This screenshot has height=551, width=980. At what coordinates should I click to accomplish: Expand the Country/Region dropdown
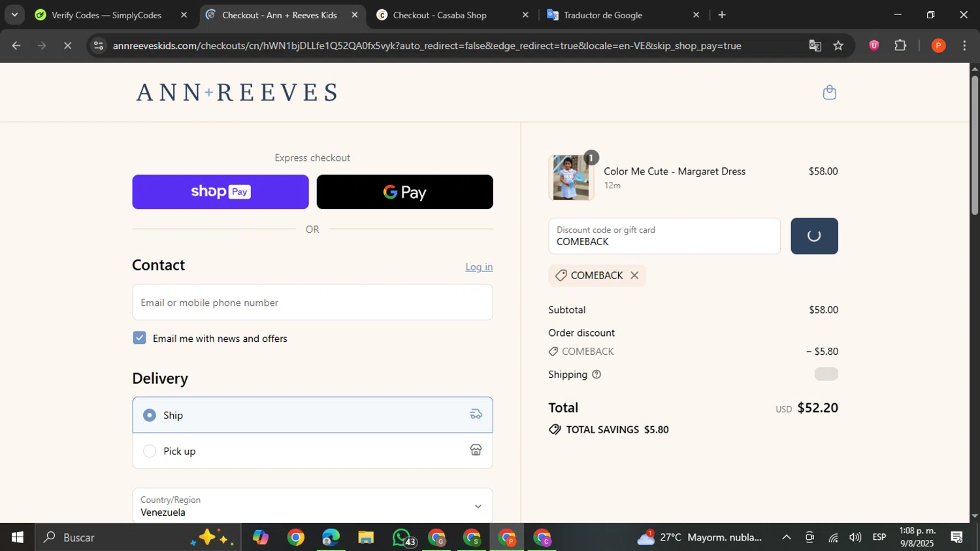pos(312,505)
